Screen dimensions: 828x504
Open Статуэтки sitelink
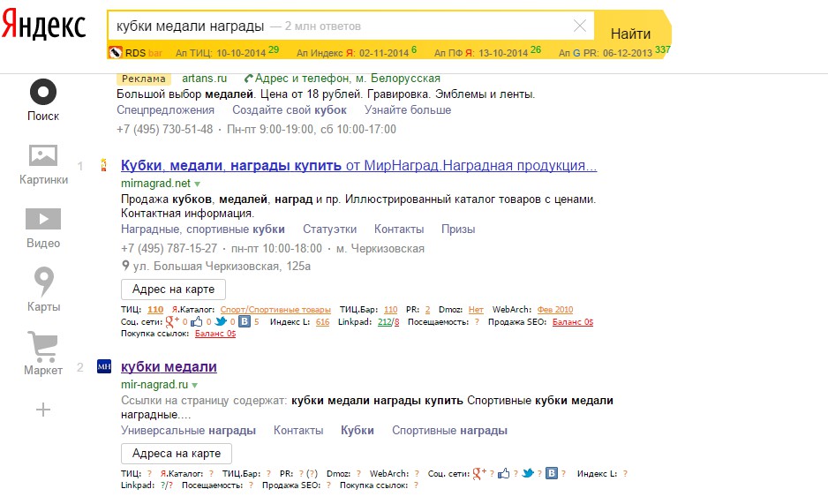click(329, 229)
